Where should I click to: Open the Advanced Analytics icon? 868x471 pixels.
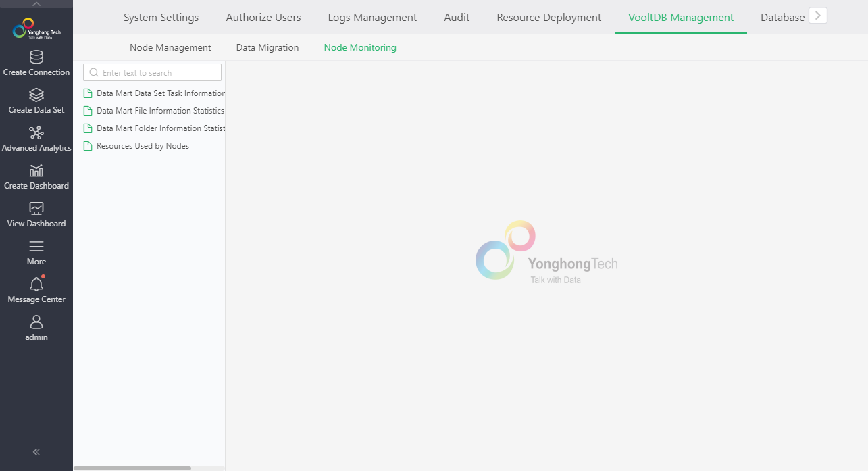(x=36, y=133)
